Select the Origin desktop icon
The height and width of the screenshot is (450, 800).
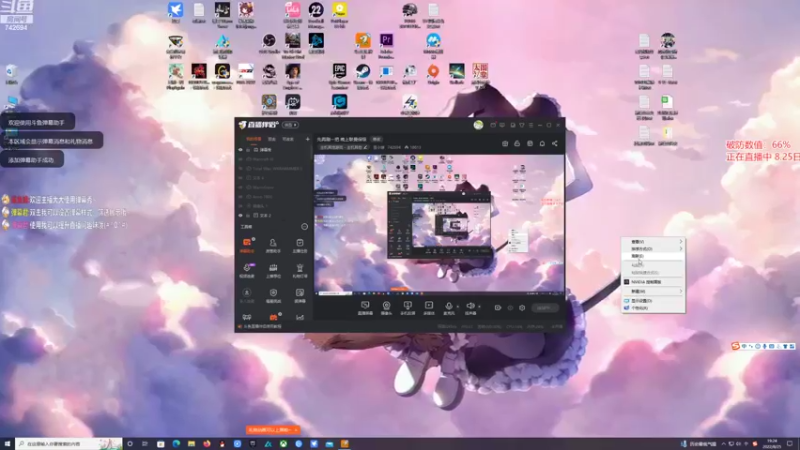433,74
